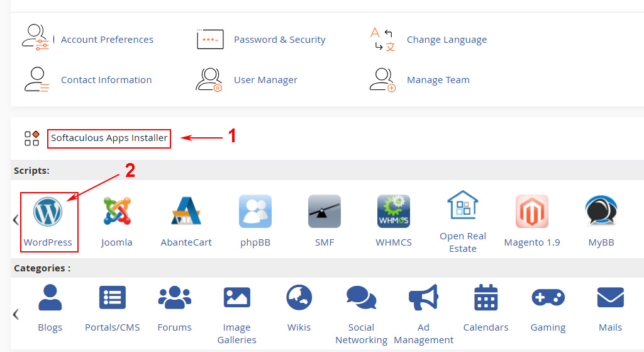The width and height of the screenshot is (644, 352).
Task: Click the Softaculous apps grid icon
Action: (31, 138)
